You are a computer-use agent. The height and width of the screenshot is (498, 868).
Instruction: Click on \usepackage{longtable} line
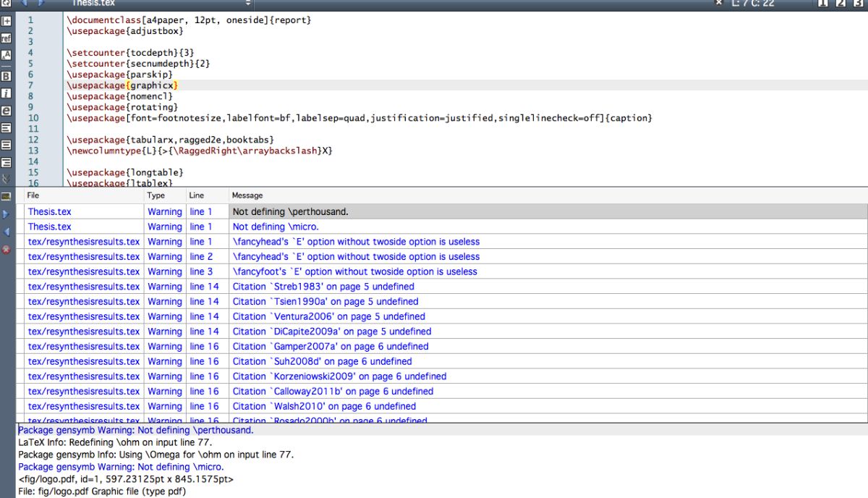point(125,172)
